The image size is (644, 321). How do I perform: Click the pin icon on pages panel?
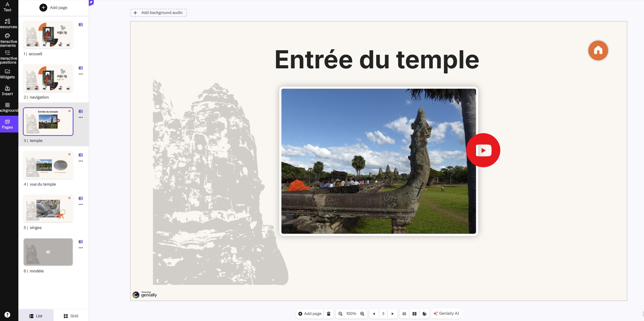[91, 2]
